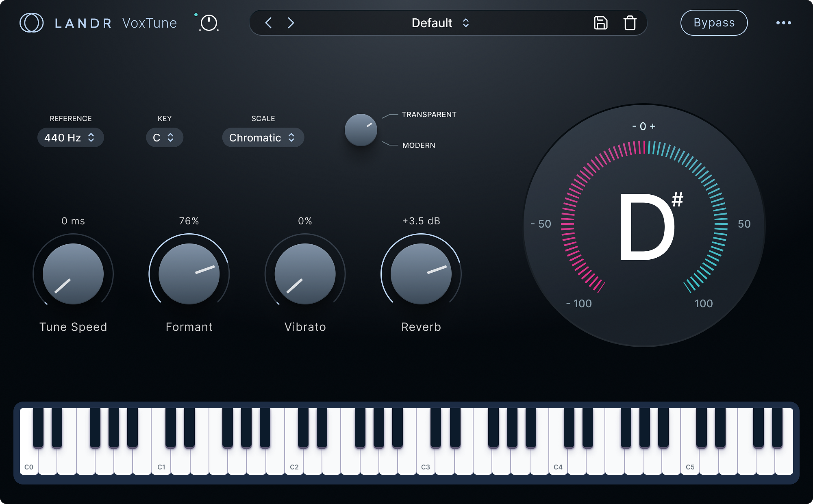The width and height of the screenshot is (813, 504).
Task: Click the Reverb label
Action: [x=421, y=326]
